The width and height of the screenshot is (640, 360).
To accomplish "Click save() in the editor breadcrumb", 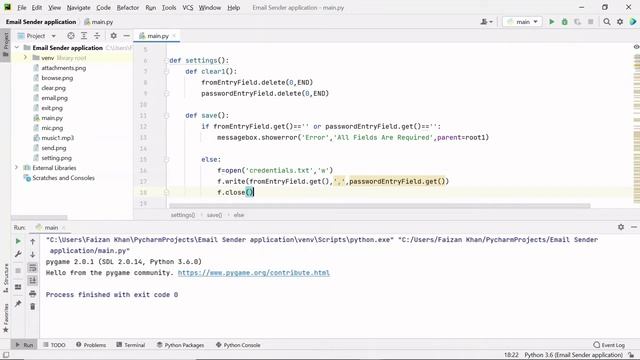I will click(x=214, y=215).
